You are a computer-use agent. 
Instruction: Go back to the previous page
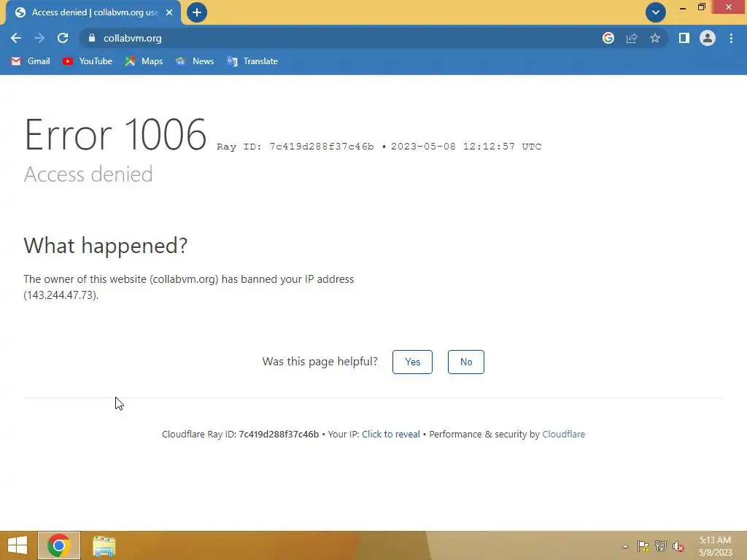16,38
